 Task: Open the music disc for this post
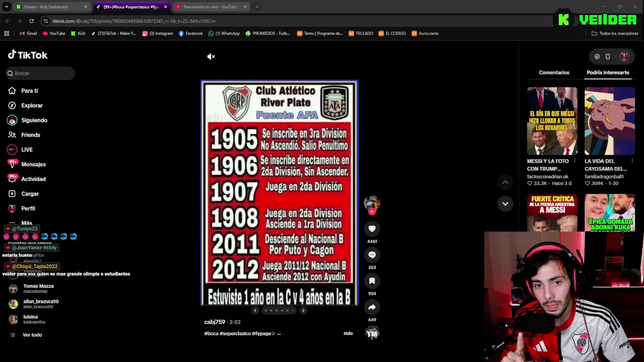pos(372,333)
